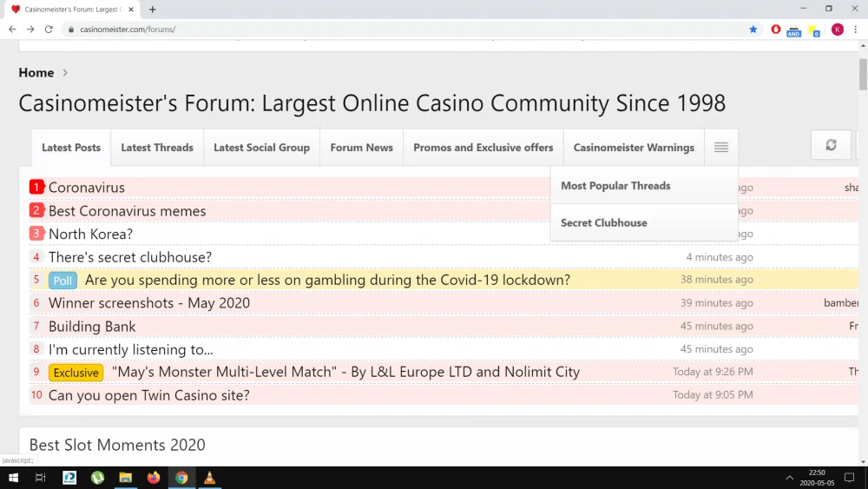Open the notification center icon
Image resolution: width=868 pixels, height=489 pixels.
849,478
